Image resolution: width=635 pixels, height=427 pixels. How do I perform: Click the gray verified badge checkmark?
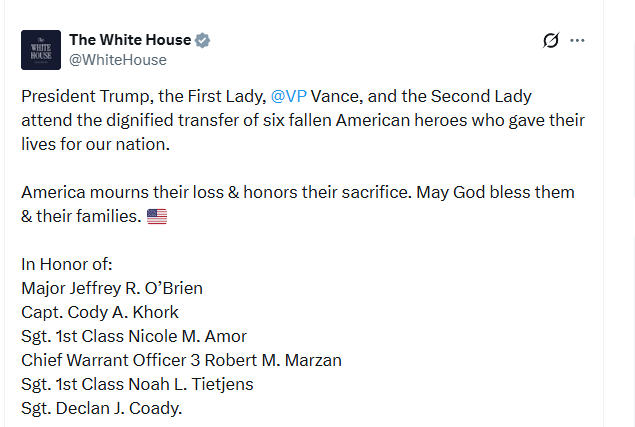coord(202,40)
